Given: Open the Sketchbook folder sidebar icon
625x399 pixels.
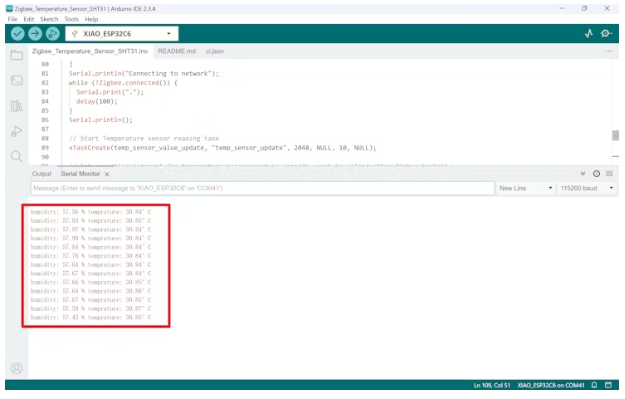Looking at the screenshot, I should point(16,55).
